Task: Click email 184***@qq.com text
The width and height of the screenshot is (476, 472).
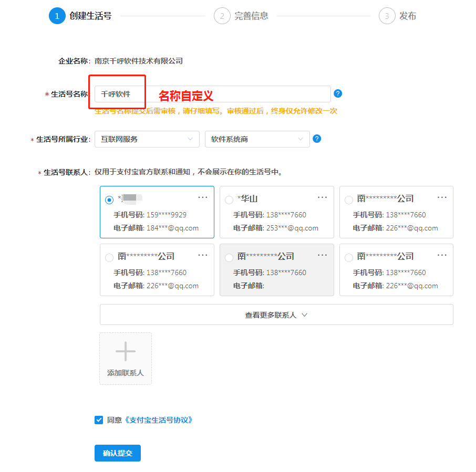Action: point(172,228)
